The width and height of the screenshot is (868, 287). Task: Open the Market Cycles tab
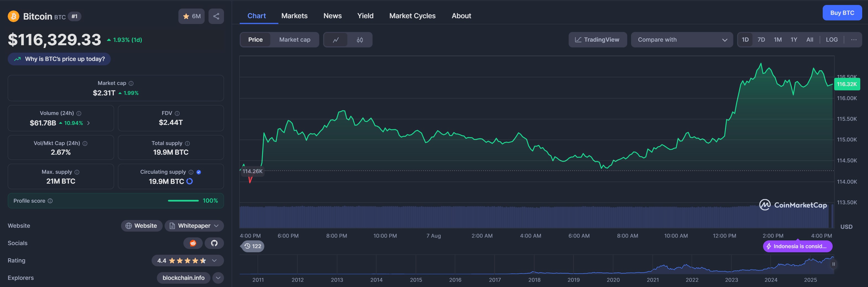[x=412, y=15]
